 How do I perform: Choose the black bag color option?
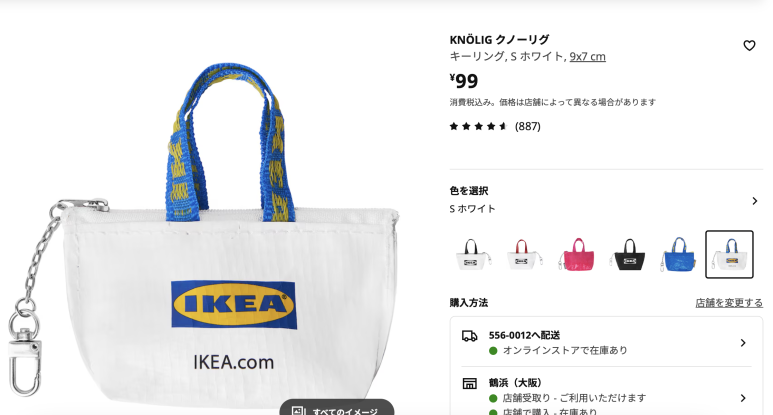point(629,254)
